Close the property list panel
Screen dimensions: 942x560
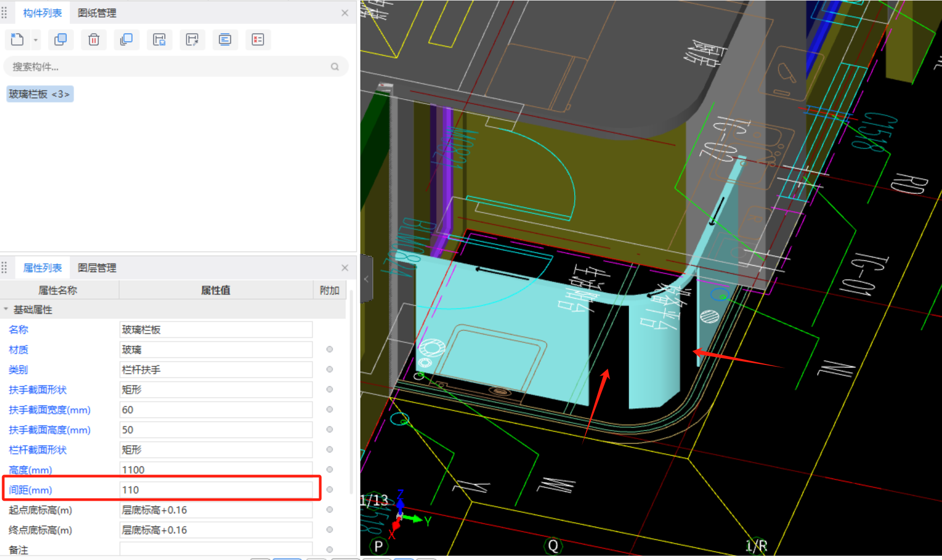(x=345, y=268)
